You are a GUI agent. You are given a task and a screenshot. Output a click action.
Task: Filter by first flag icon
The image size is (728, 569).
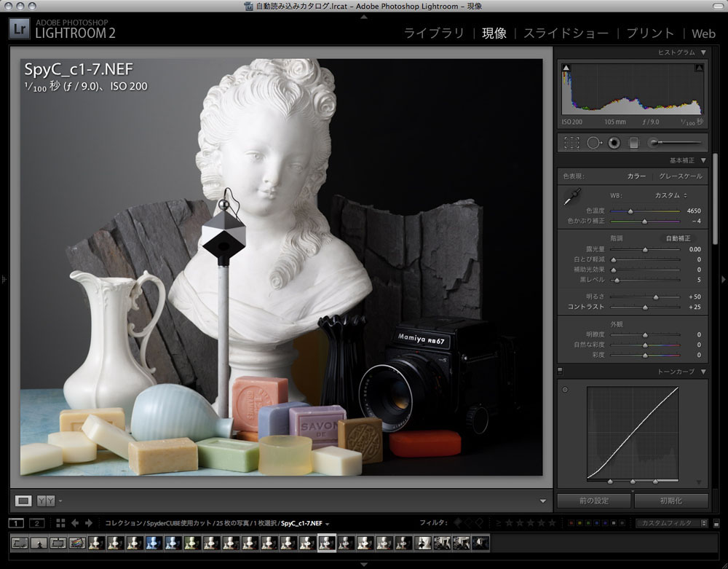click(458, 523)
